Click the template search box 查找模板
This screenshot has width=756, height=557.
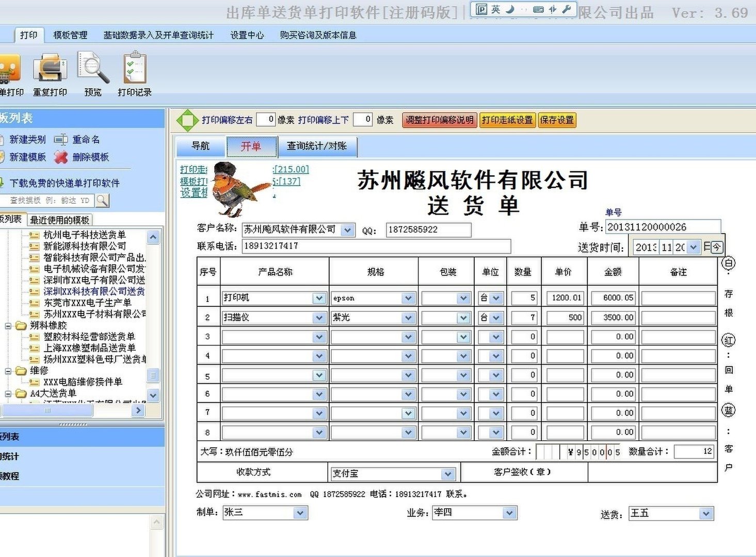tap(48, 200)
